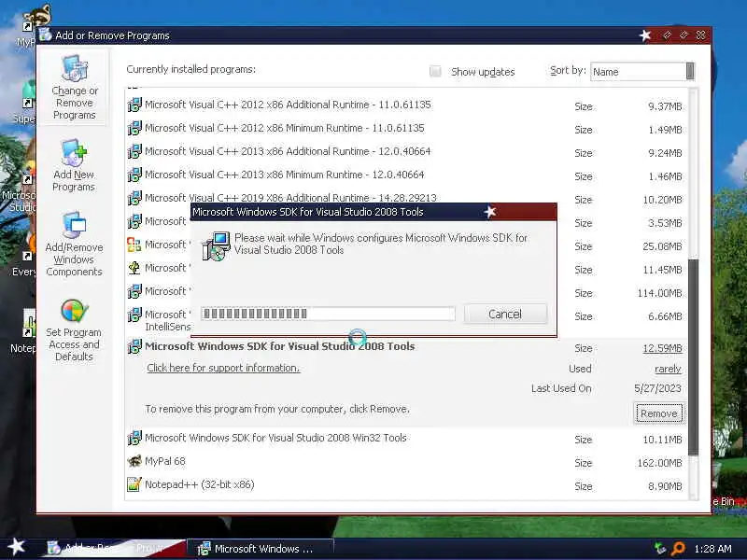Image resolution: width=747 pixels, height=560 pixels.
Task: Open Set Program Access and Defaults
Action: pyautogui.click(x=74, y=330)
